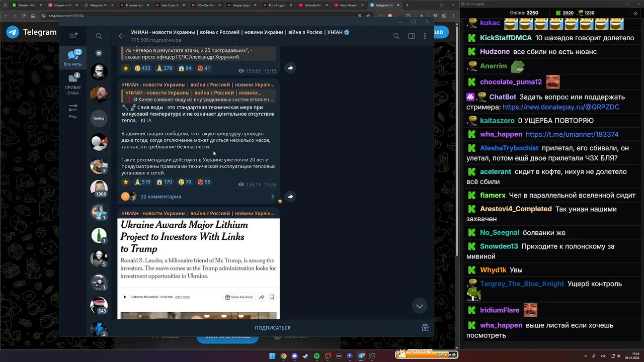Open the t.me/uniannet/183374 chat link
This screenshot has width=644, height=362.
pyautogui.click(x=572, y=134)
